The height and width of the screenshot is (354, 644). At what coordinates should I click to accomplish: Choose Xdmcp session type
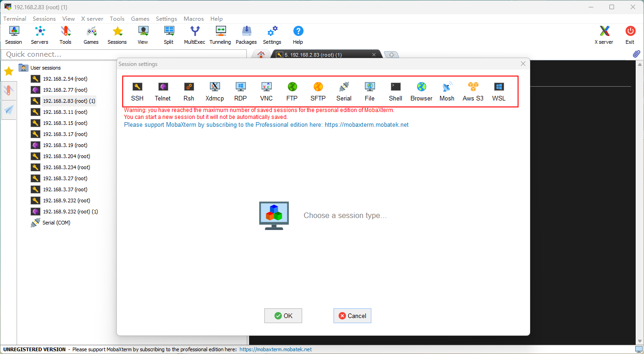pos(215,91)
